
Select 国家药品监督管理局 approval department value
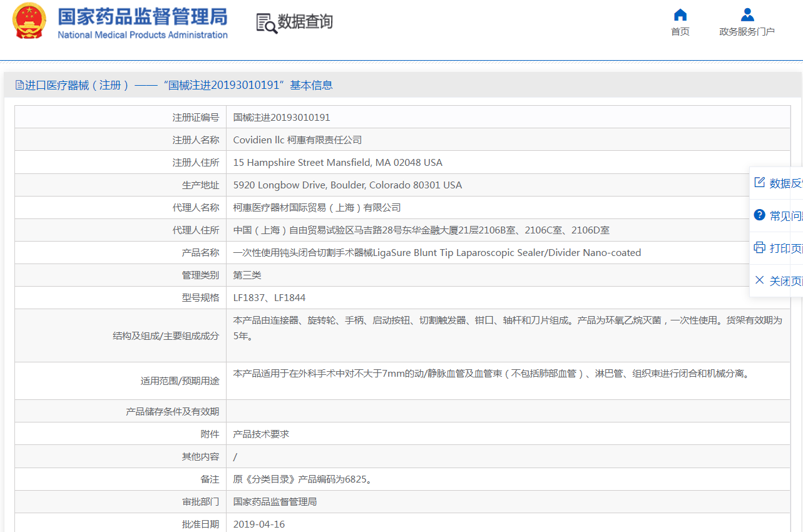click(x=275, y=501)
